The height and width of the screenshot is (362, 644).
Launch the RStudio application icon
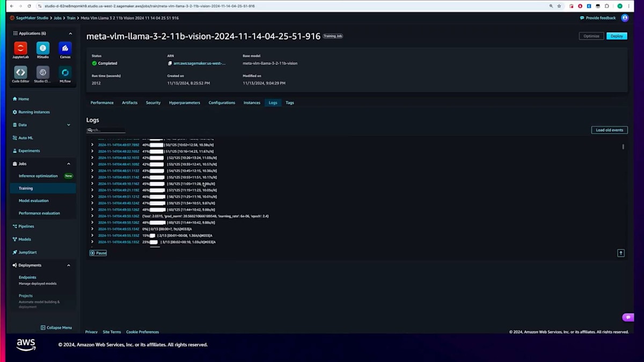click(x=43, y=48)
